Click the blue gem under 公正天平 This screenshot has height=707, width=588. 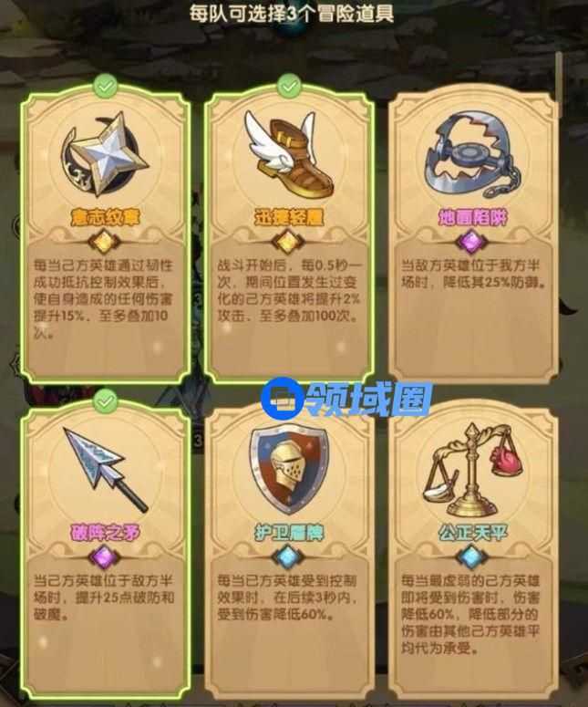(470, 557)
